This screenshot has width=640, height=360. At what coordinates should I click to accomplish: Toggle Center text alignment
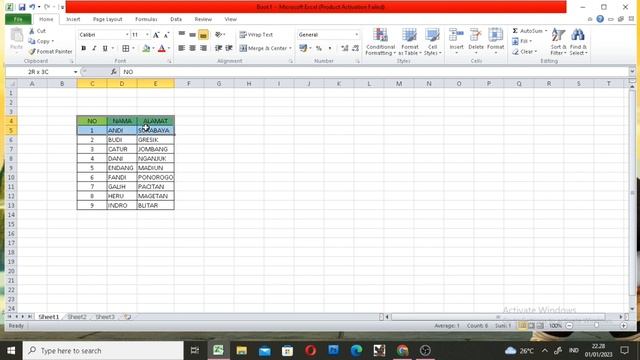pyautogui.click(x=193, y=48)
